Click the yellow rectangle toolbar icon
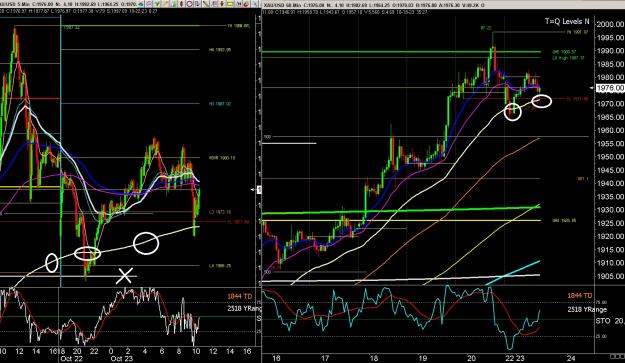 pos(230,4)
